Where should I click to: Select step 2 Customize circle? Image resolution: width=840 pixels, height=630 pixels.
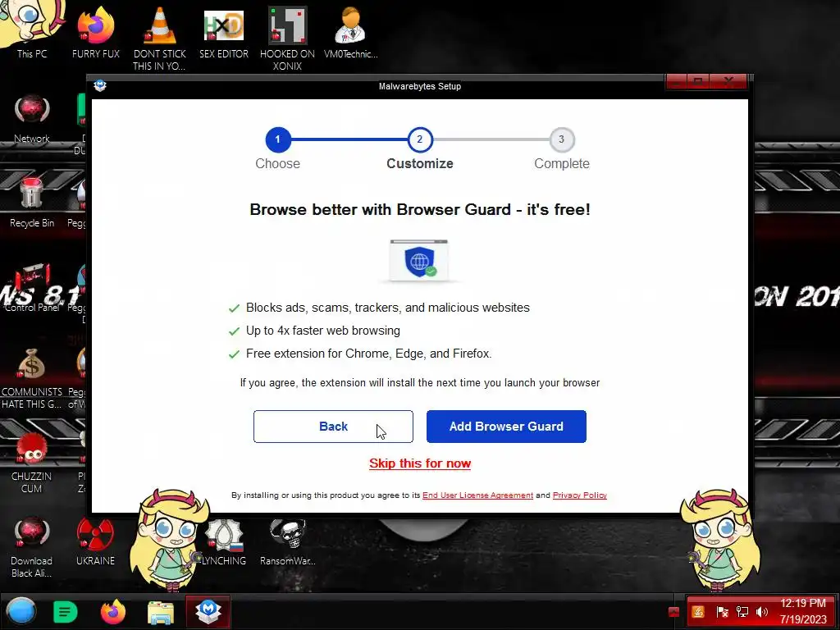pyautogui.click(x=420, y=139)
